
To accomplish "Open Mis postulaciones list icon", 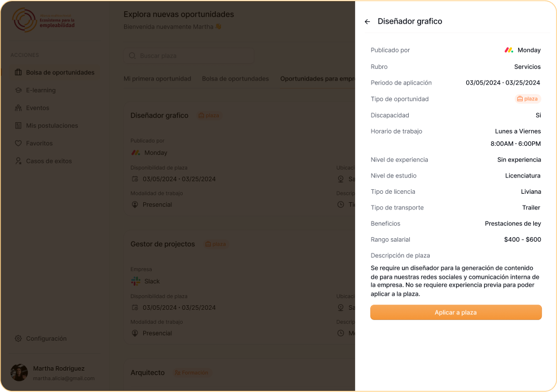I will (x=19, y=126).
